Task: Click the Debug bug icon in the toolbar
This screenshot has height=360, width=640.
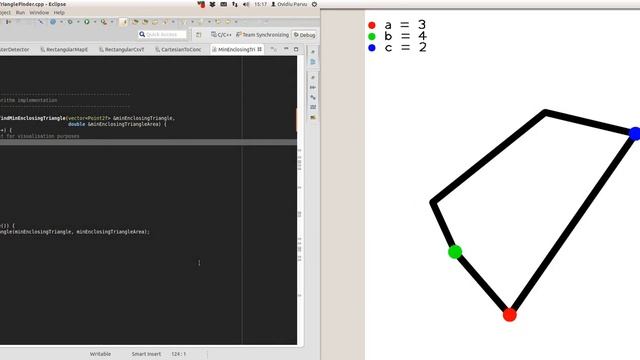Action: [70, 22]
